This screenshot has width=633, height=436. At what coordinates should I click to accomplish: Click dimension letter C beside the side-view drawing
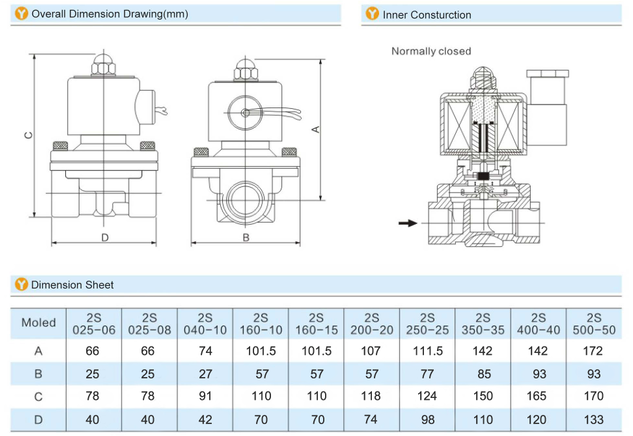(28, 135)
